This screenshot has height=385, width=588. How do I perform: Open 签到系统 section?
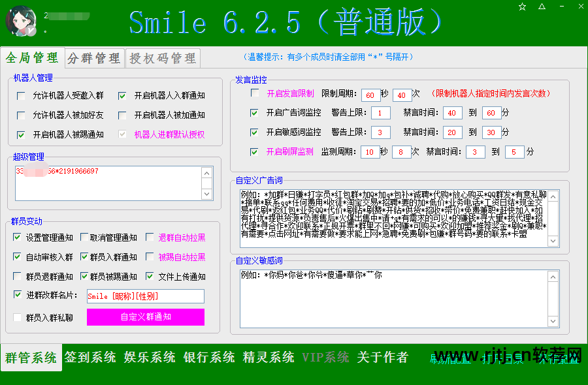coord(90,357)
